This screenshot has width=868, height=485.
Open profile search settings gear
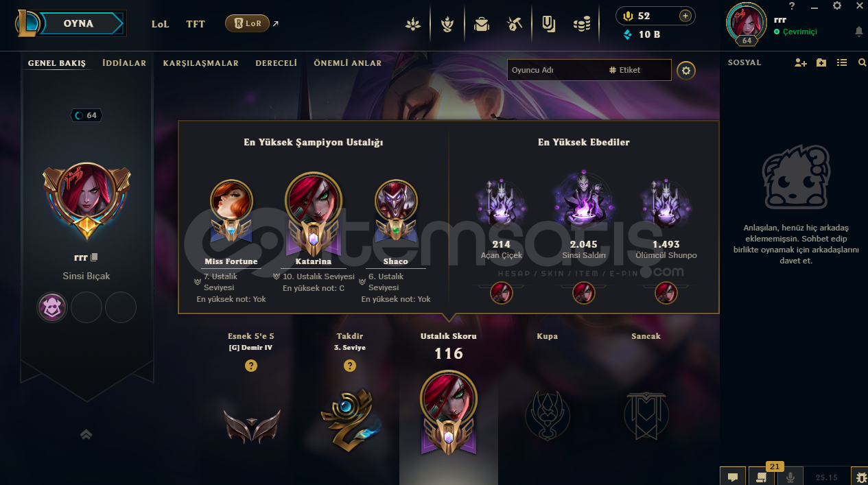click(x=686, y=70)
